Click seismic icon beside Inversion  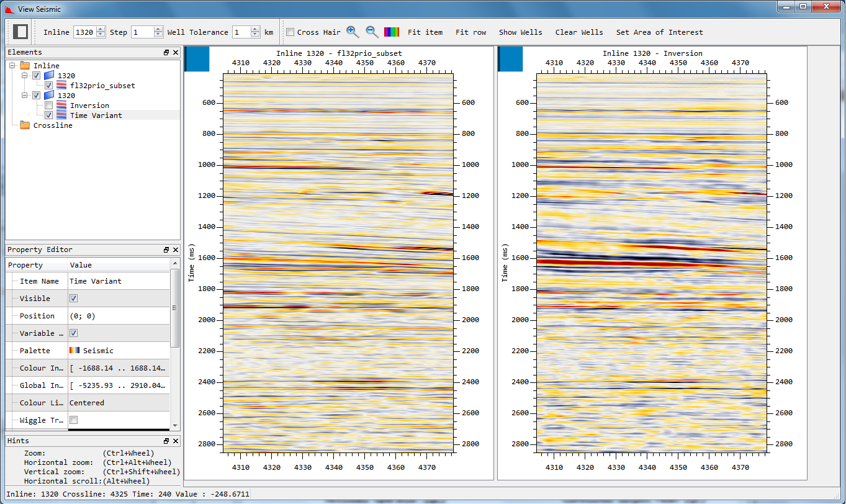click(x=61, y=106)
